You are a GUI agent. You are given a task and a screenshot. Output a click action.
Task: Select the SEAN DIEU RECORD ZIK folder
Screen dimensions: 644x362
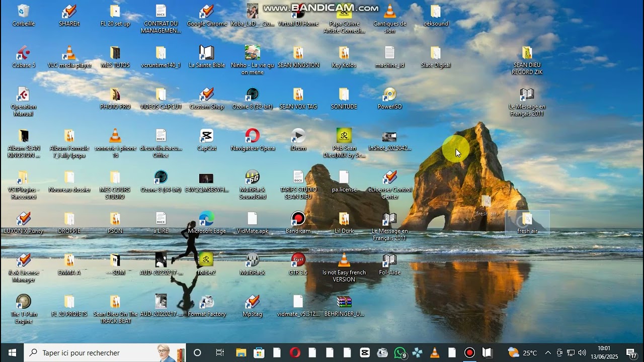527,60
